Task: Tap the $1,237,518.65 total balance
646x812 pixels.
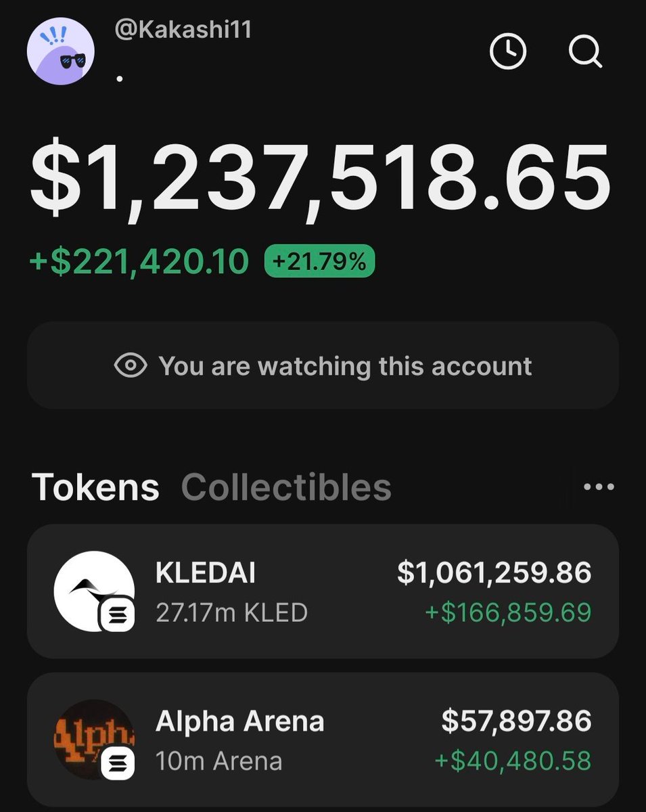Action: [320, 176]
